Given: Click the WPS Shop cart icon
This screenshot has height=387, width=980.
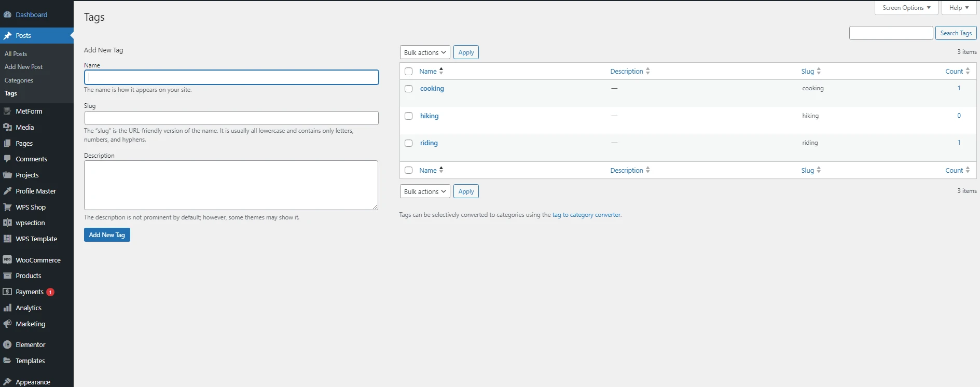Looking at the screenshot, I should pyautogui.click(x=7, y=207).
